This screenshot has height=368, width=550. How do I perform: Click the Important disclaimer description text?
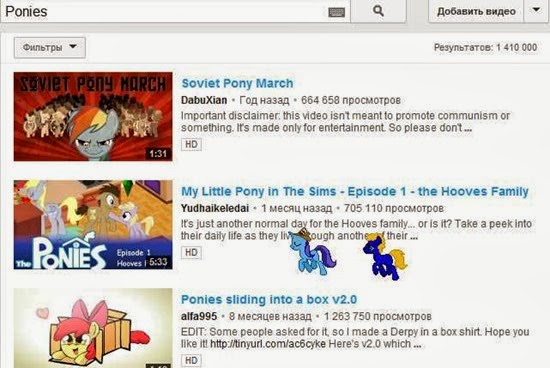click(x=346, y=122)
